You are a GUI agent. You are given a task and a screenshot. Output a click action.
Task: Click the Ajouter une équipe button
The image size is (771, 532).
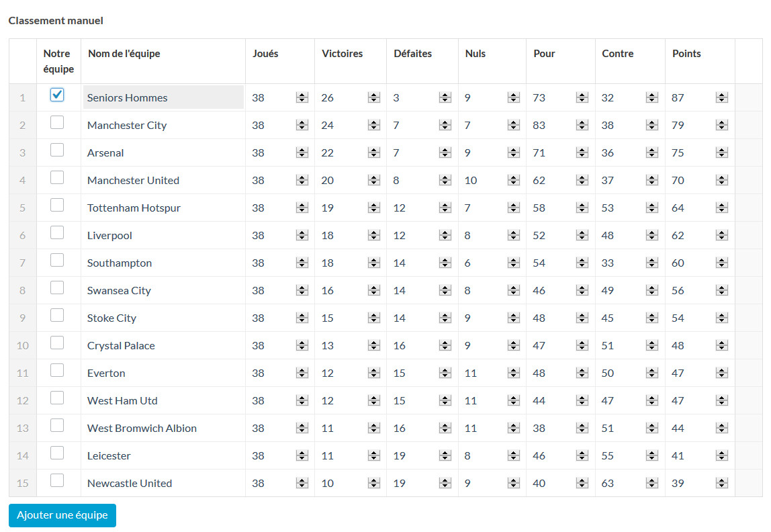click(62, 515)
